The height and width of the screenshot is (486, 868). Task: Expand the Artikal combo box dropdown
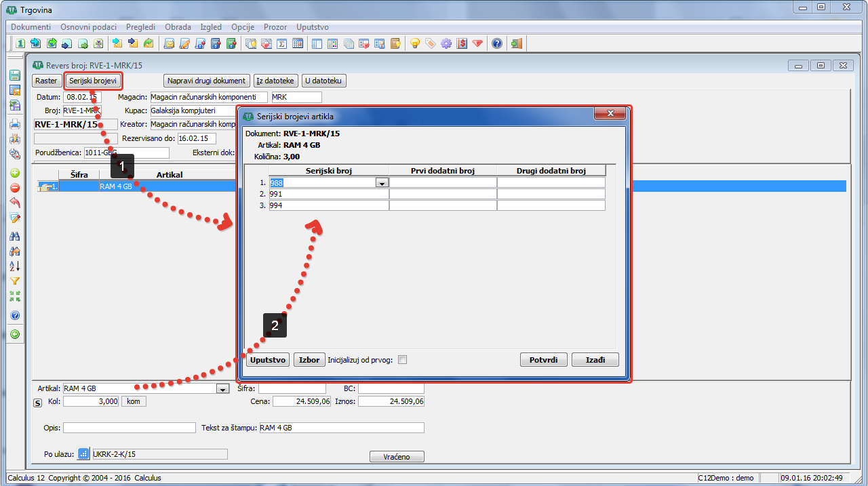(x=222, y=389)
